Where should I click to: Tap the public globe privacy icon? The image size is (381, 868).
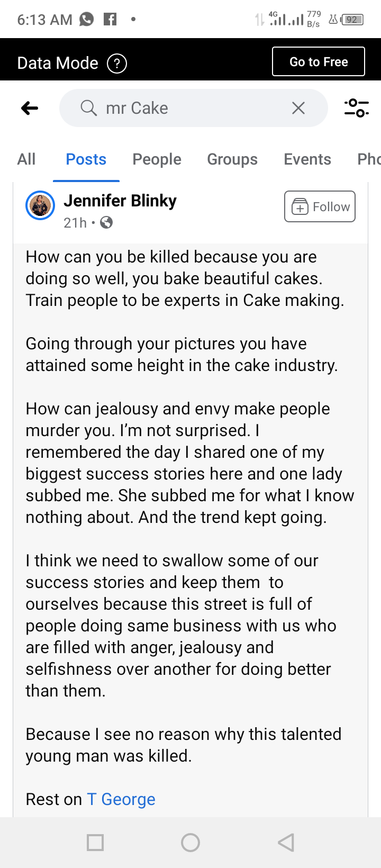click(106, 223)
